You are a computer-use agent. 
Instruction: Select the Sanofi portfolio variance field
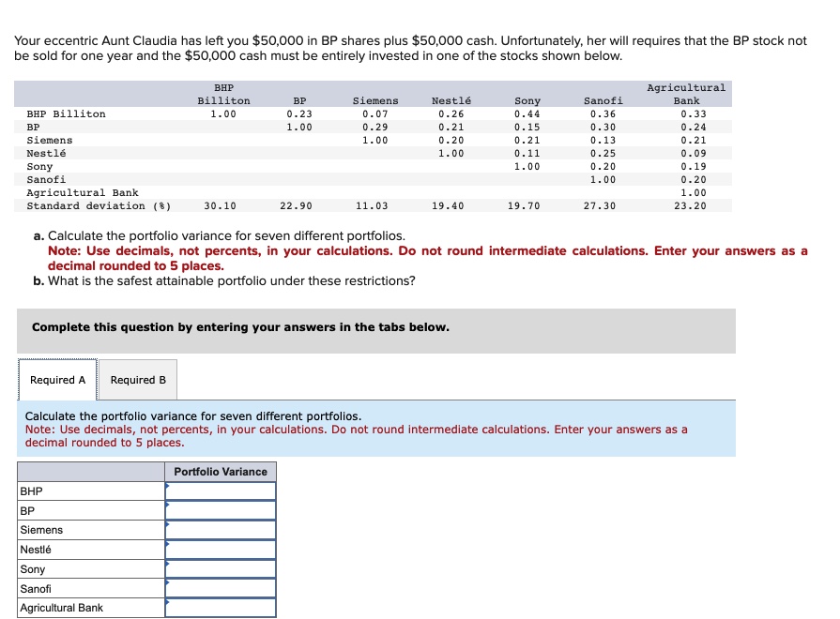pos(221,588)
